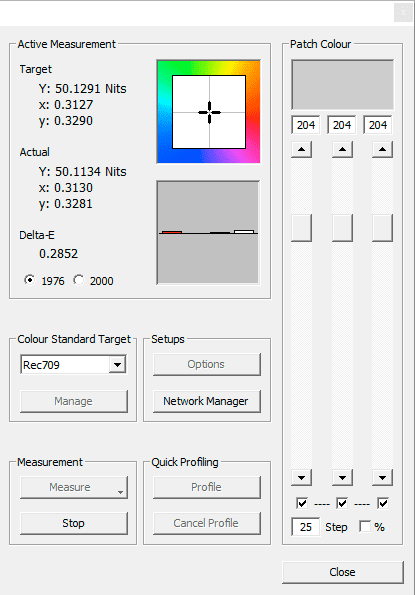Click the Profile button
The image size is (415, 595).
tap(207, 487)
